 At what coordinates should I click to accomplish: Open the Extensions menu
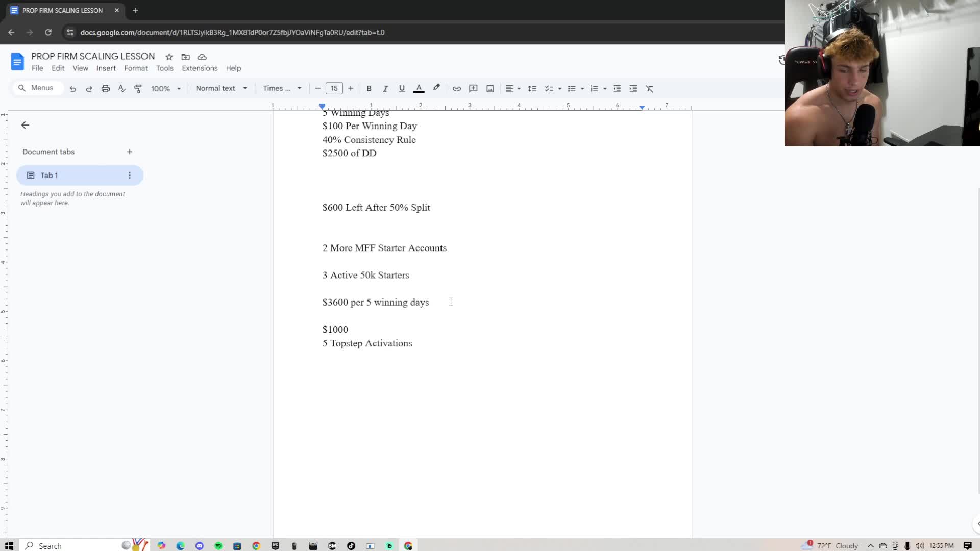click(200, 68)
